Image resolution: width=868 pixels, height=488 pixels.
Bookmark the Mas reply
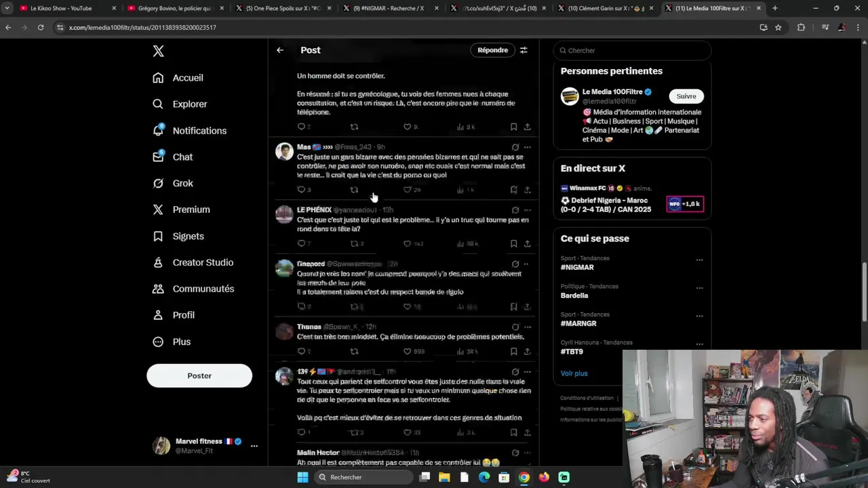coord(513,190)
